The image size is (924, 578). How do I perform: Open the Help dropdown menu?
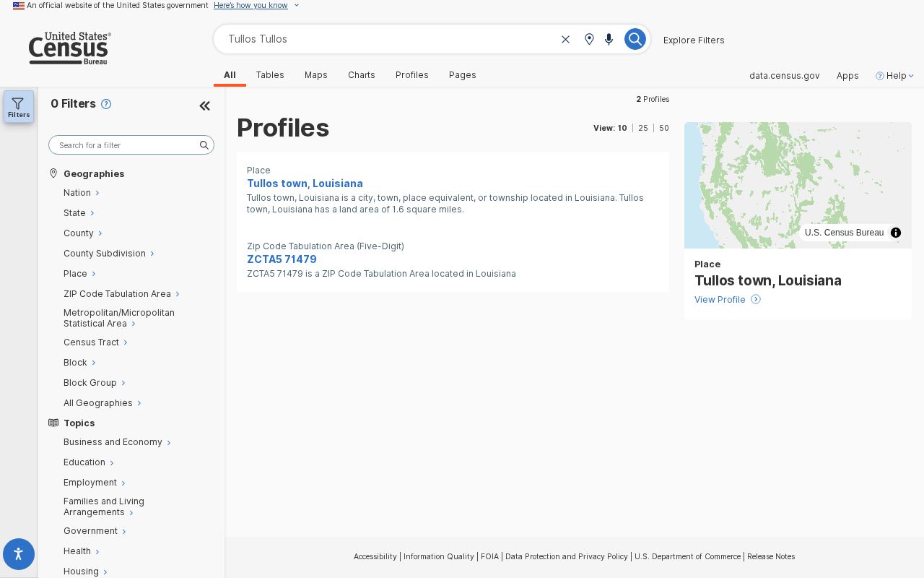(895, 76)
